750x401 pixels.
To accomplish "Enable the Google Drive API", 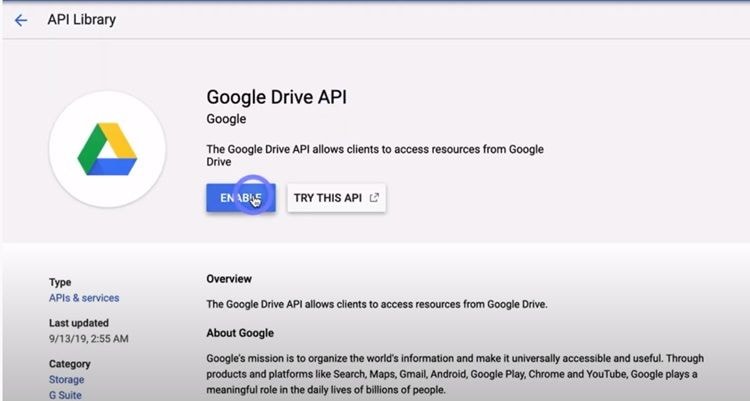I will pyautogui.click(x=241, y=198).
